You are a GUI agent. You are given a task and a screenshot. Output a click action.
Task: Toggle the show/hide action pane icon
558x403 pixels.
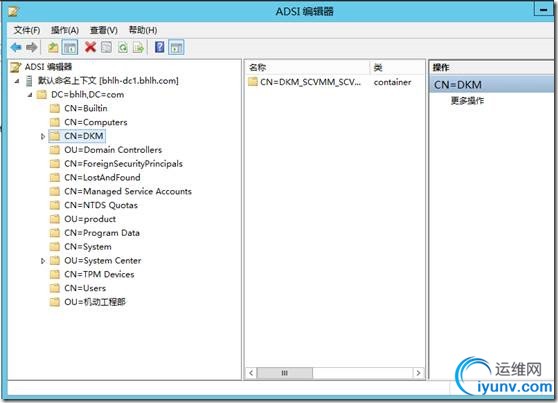tap(177, 47)
